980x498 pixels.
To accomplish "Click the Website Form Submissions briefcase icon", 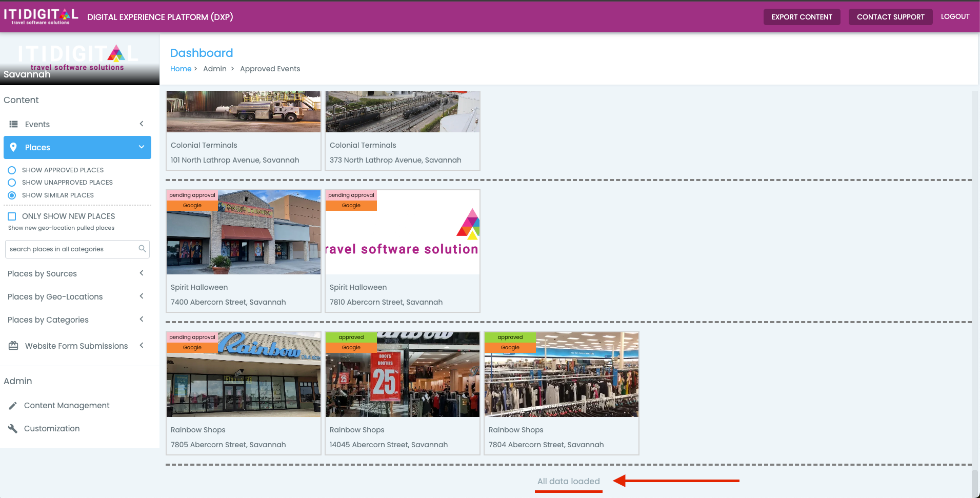I will [x=13, y=346].
